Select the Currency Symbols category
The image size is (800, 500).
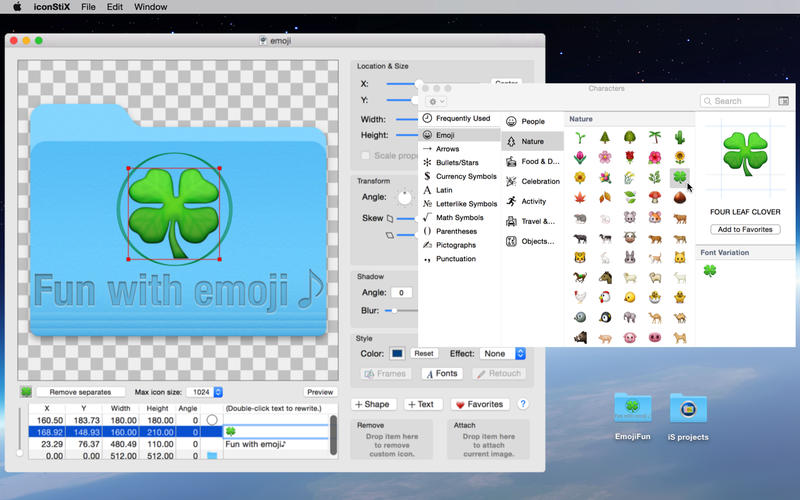(465, 176)
